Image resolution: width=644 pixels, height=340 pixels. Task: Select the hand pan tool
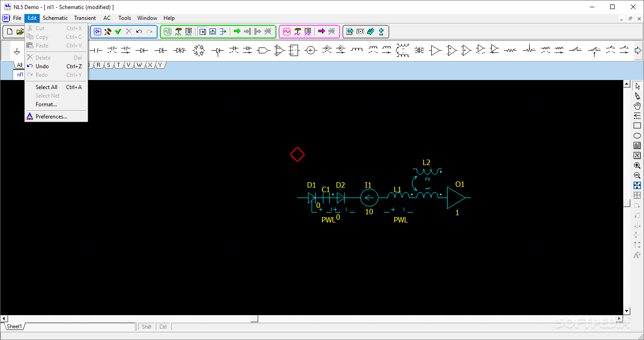[637, 106]
